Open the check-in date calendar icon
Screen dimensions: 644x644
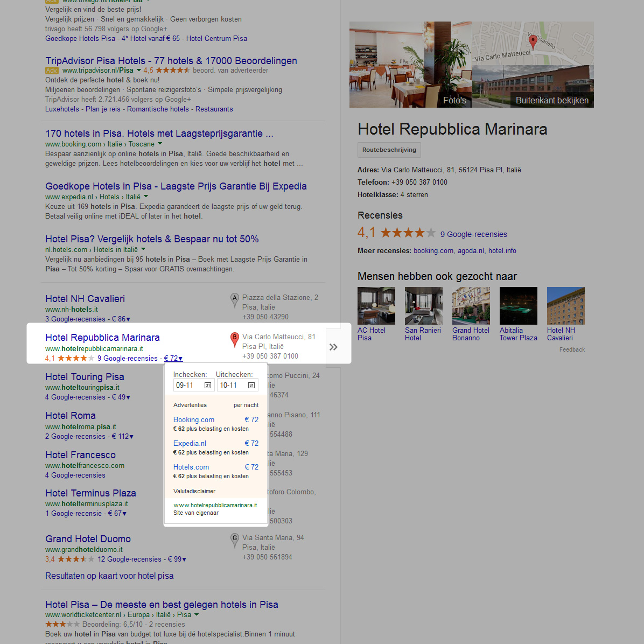tap(208, 385)
